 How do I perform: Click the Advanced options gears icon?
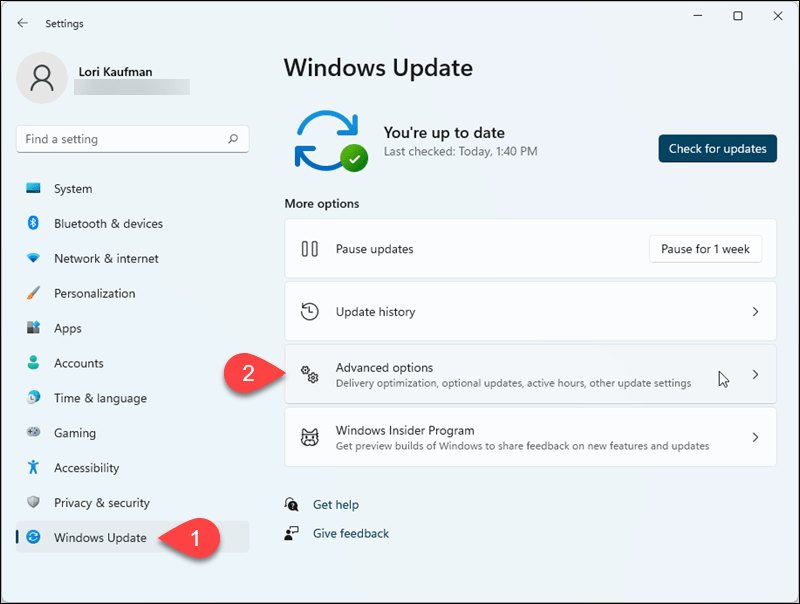[310, 374]
